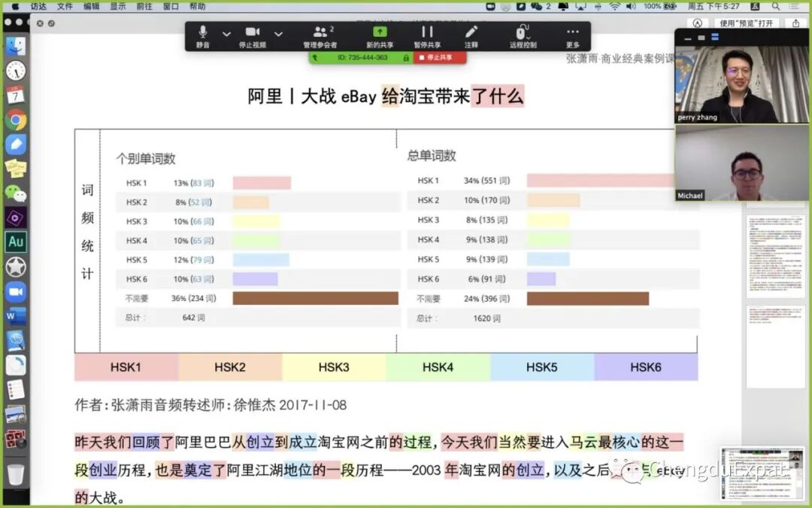Open Preview app in dock
This screenshot has width=812, height=508.
coord(16,414)
